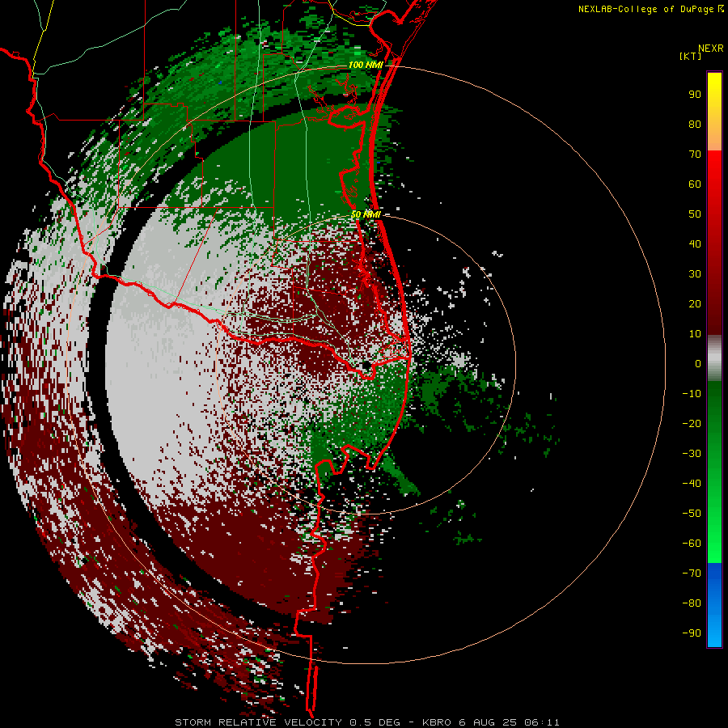Click the -60 value on velocity scale
This screenshot has height=728, width=728.
(692, 544)
